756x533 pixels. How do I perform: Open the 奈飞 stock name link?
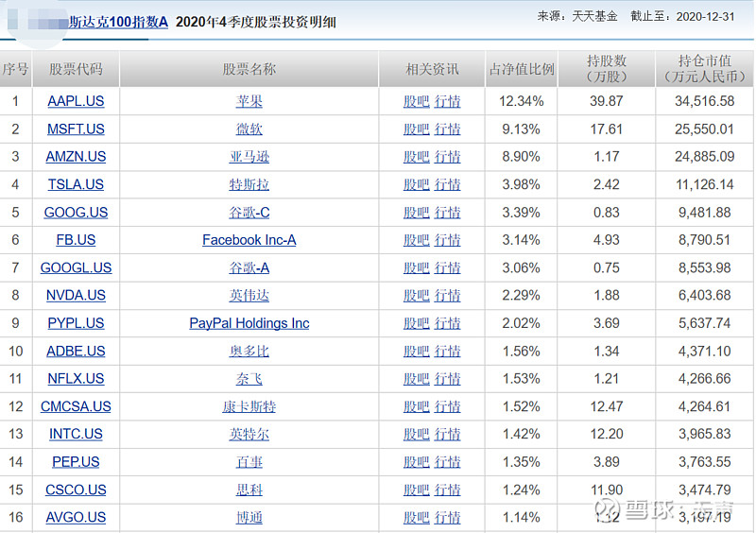pos(249,379)
